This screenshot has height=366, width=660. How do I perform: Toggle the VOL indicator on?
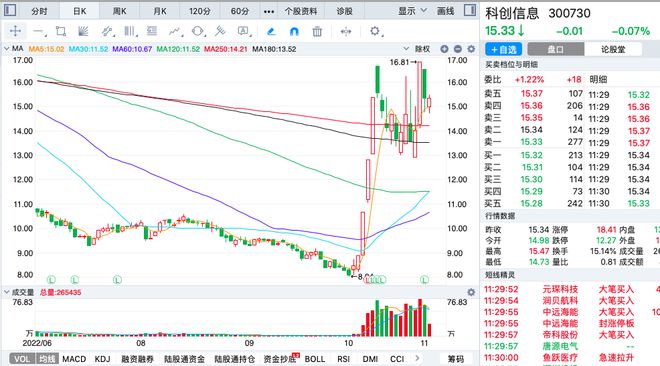click(22, 359)
